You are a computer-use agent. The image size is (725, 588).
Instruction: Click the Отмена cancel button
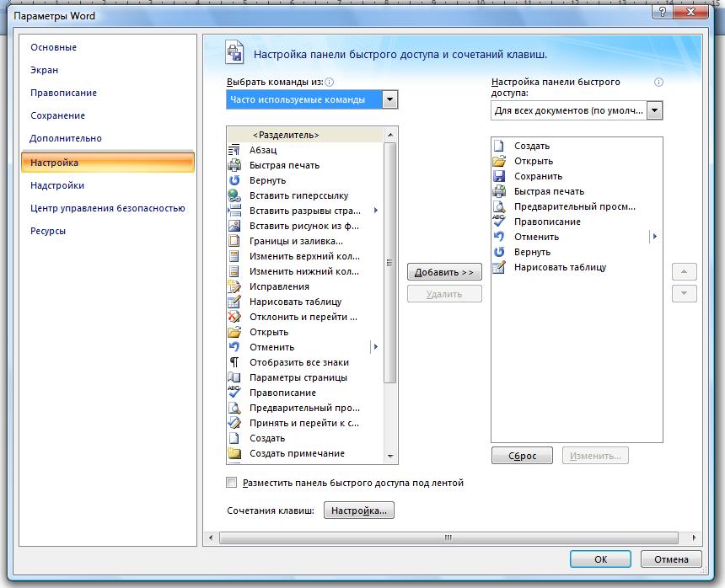click(x=671, y=559)
